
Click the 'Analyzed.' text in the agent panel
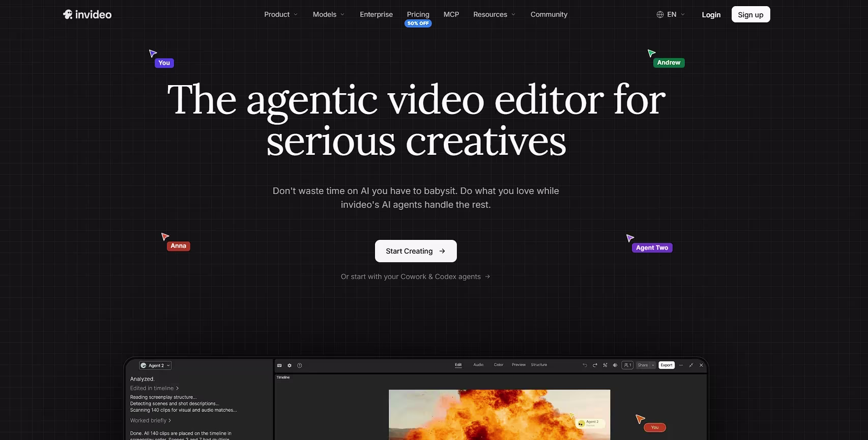pos(142,379)
